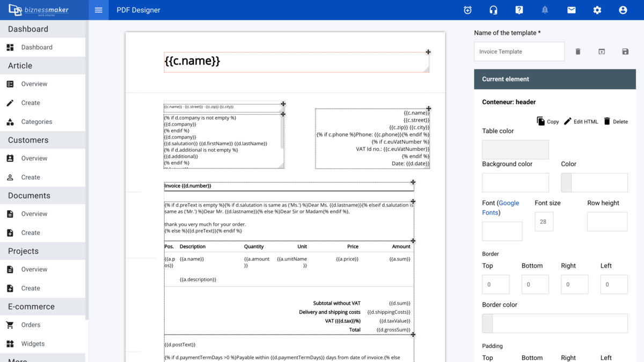644x362 pixels.
Task: Toggle the hamburger navigation menu
Action: [x=98, y=10]
